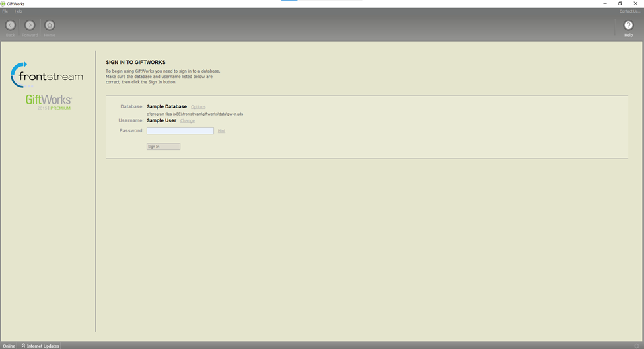
Task: Open the File menu
Action: [x=5, y=11]
